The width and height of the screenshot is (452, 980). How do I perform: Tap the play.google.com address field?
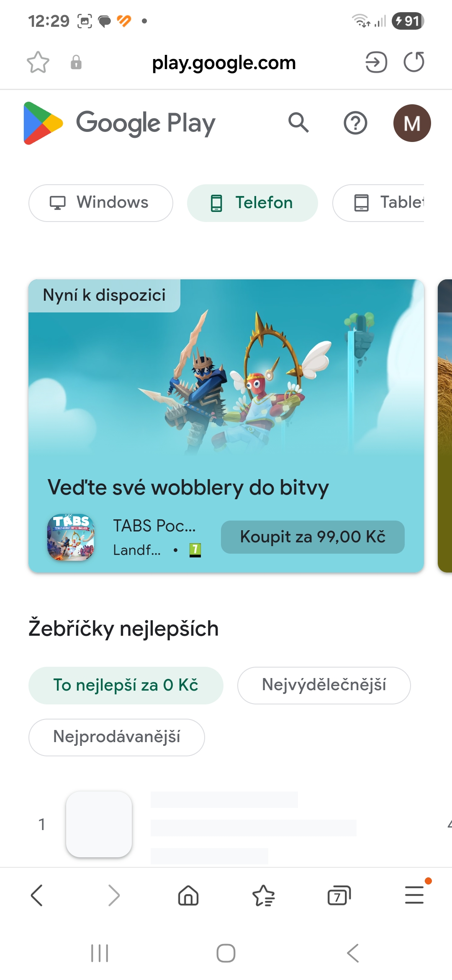[x=224, y=63]
